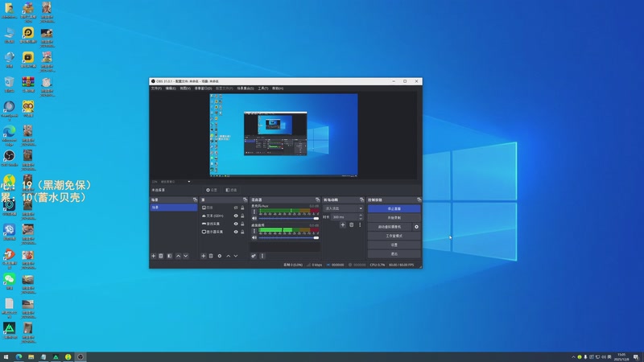Open the File (文件) menu
Screen dimensions: 644x362
point(156,88)
